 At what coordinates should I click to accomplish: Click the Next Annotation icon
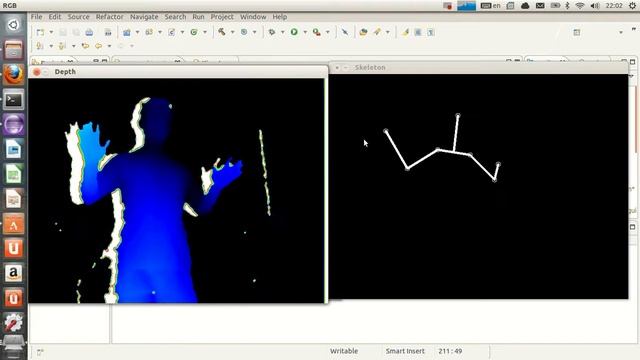(x=40, y=46)
